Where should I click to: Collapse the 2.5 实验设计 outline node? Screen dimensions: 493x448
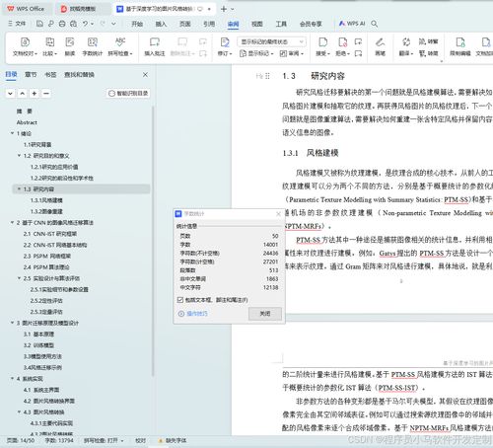[19, 278]
